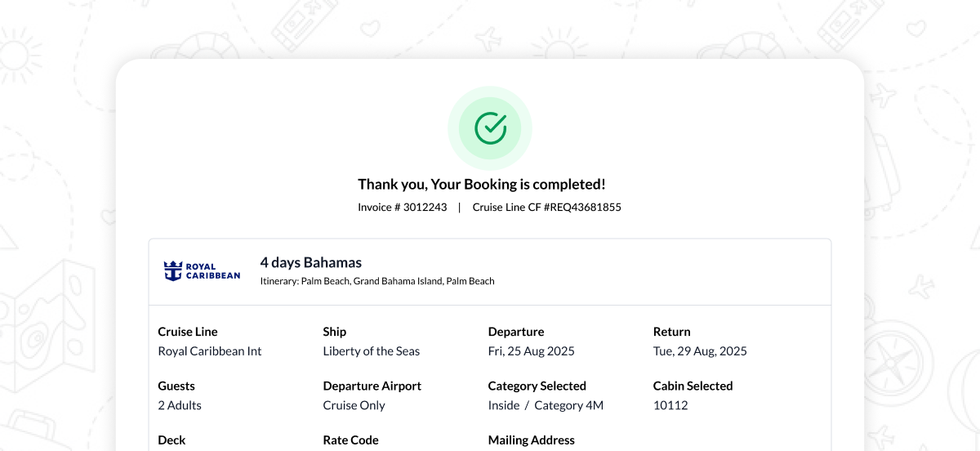
Task: Click the Royal Caribbean Int cruise line value
Action: [x=209, y=351]
